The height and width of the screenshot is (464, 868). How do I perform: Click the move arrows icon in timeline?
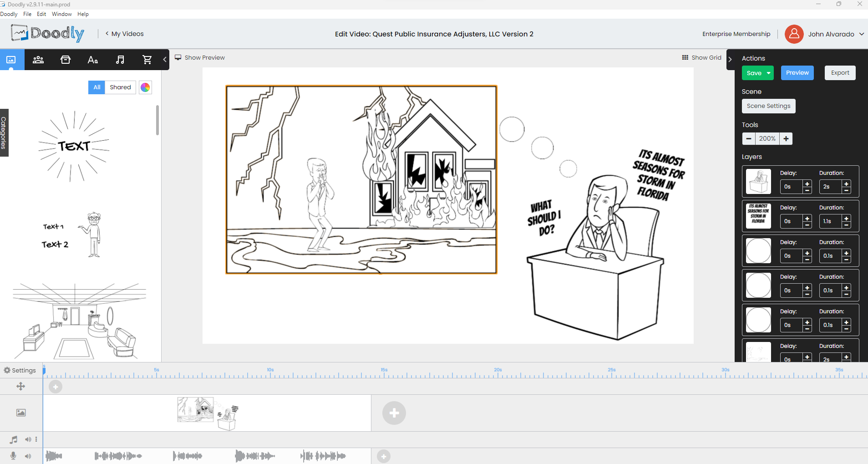pyautogui.click(x=20, y=387)
